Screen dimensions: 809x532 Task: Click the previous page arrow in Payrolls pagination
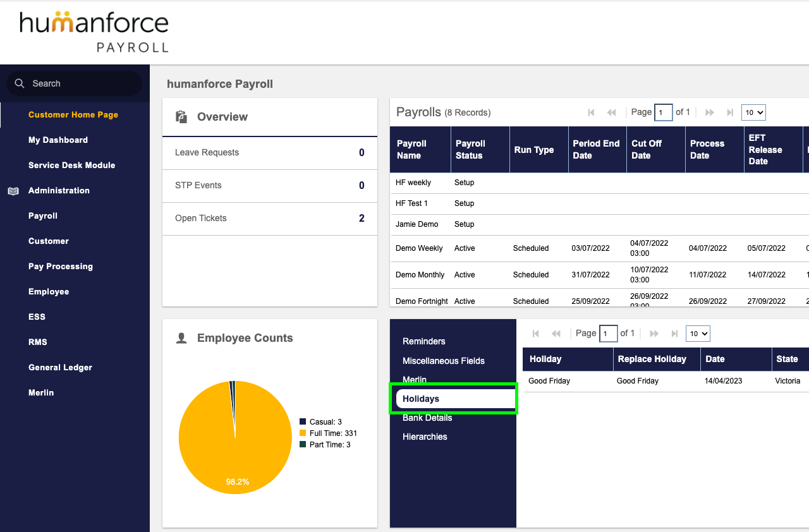coord(611,112)
